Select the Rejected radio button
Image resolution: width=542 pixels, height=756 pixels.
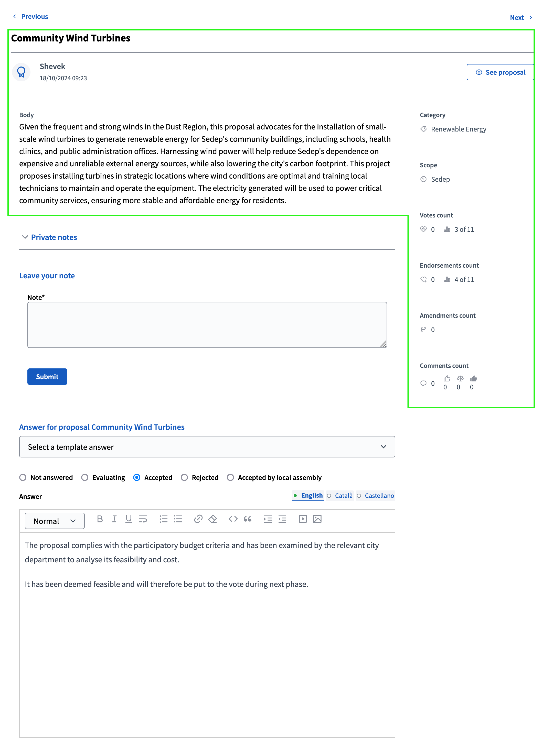point(184,477)
